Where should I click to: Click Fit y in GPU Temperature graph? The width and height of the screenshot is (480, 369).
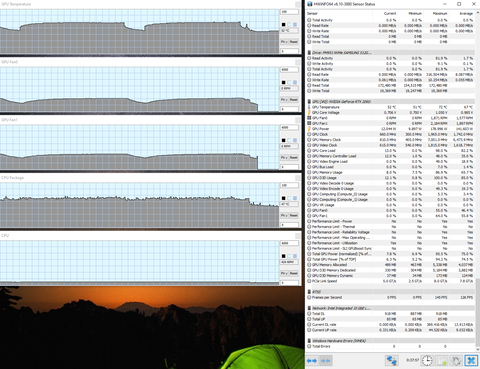(284, 42)
